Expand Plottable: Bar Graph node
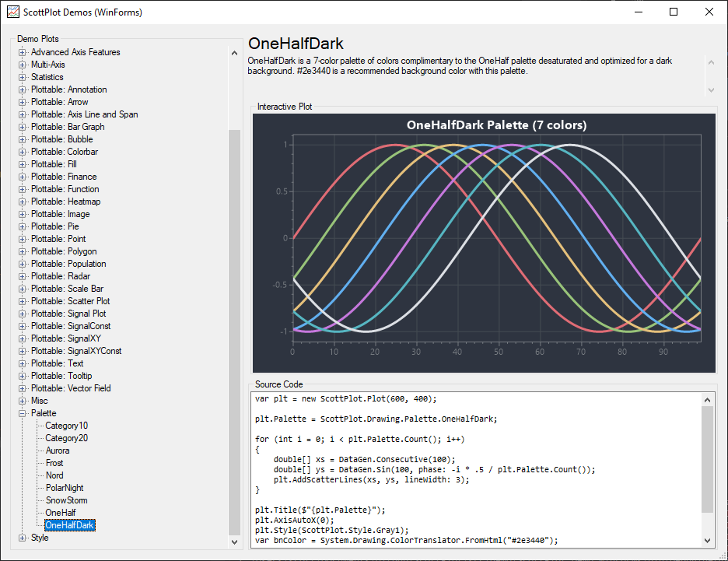The image size is (728, 561). coord(22,128)
